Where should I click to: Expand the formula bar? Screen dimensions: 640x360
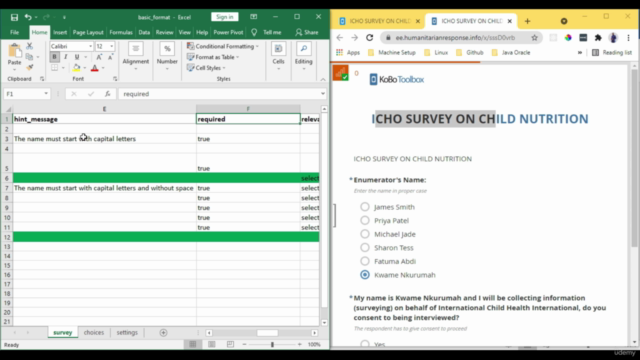click(322, 94)
